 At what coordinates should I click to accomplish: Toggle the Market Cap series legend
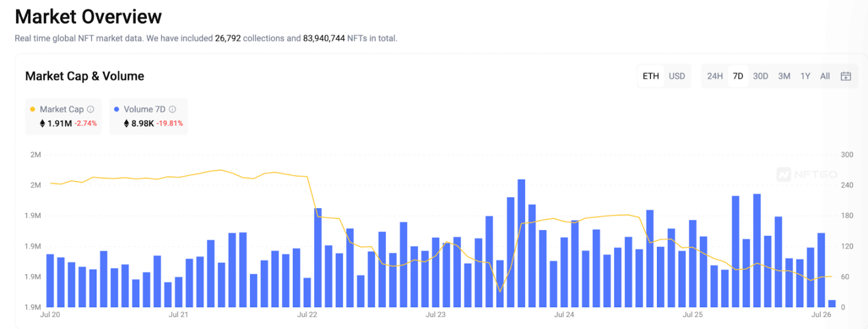point(61,109)
